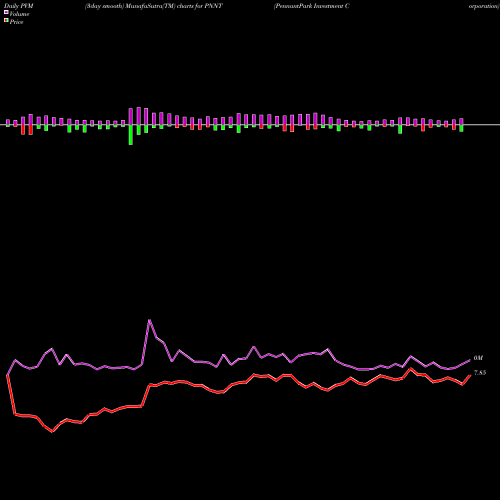
Task: Click the longest green bar below the baseline
Action: click(131, 135)
